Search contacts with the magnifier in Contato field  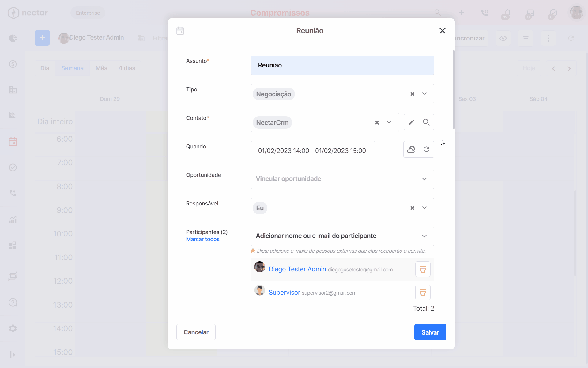click(x=426, y=122)
